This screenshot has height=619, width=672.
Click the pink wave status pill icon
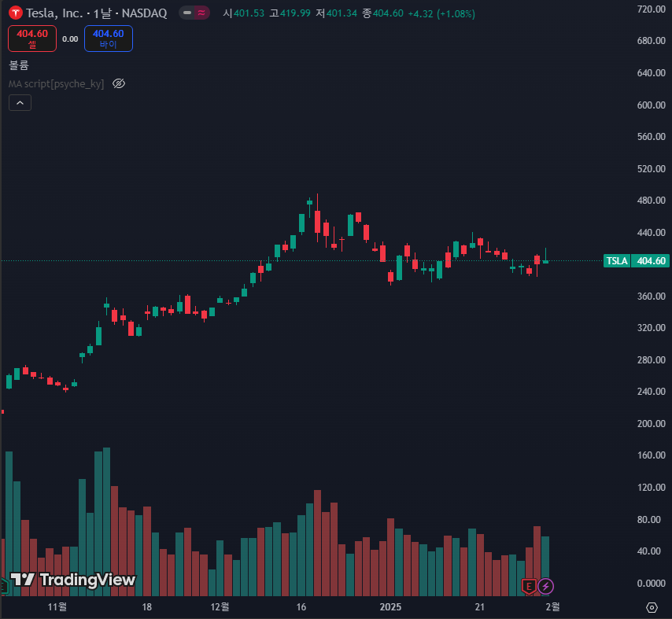201,13
